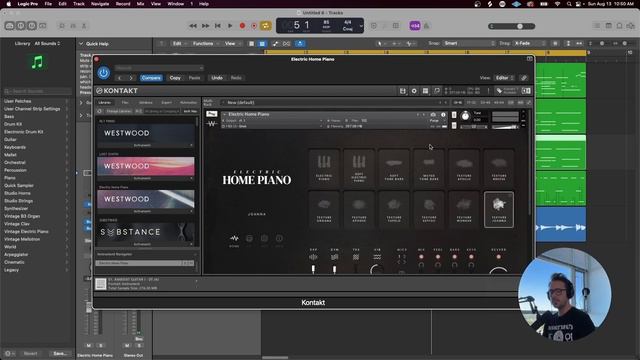Select the Muted Tone Bars tile
Viewport: 640px width, 360px height.
429,167
